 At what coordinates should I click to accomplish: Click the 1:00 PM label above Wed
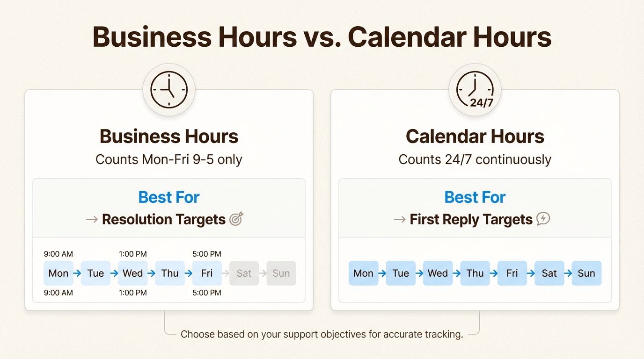(x=133, y=254)
